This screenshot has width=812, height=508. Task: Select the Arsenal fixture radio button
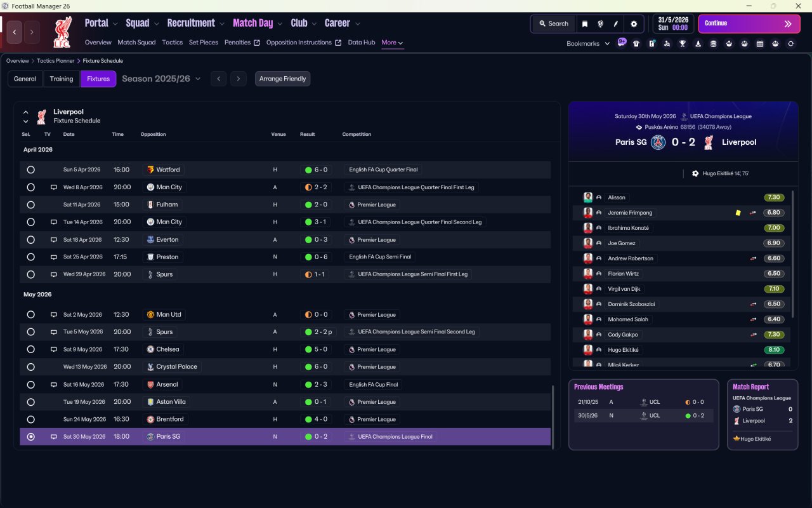30,384
